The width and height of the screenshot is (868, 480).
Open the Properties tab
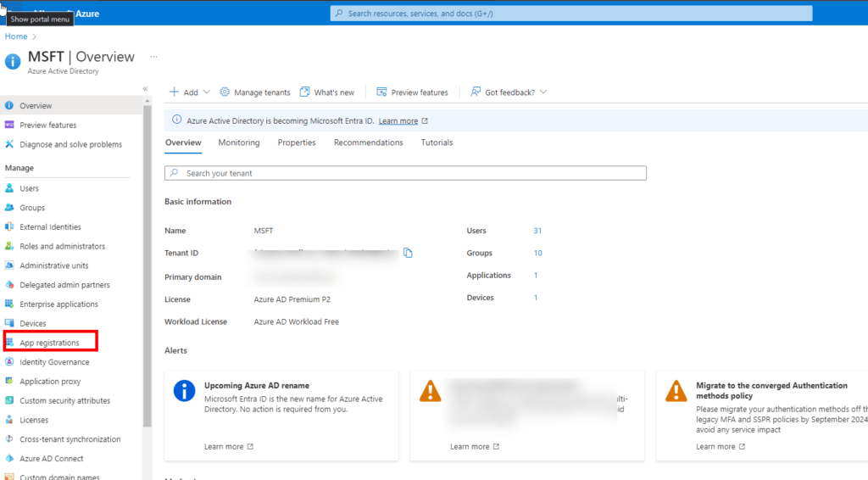coord(297,142)
